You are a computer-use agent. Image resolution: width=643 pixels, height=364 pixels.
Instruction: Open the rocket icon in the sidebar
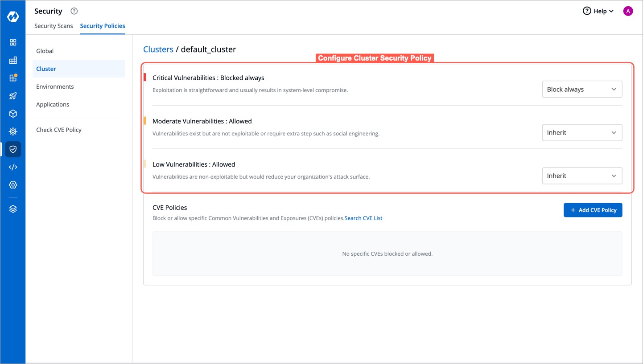tap(13, 96)
